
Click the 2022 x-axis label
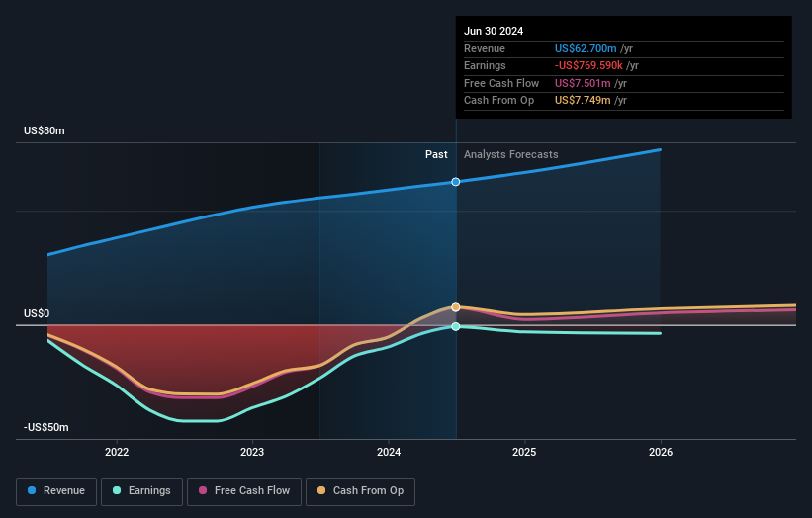tap(117, 453)
